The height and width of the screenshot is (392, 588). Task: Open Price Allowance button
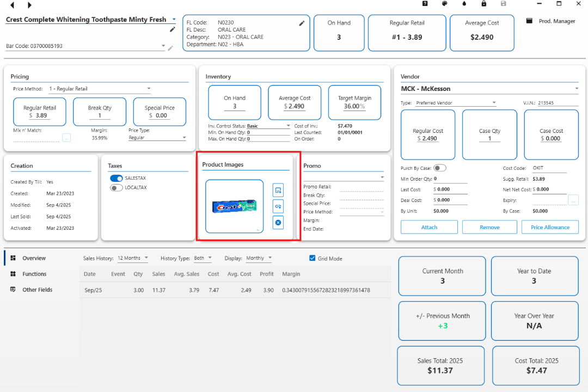tap(550, 228)
